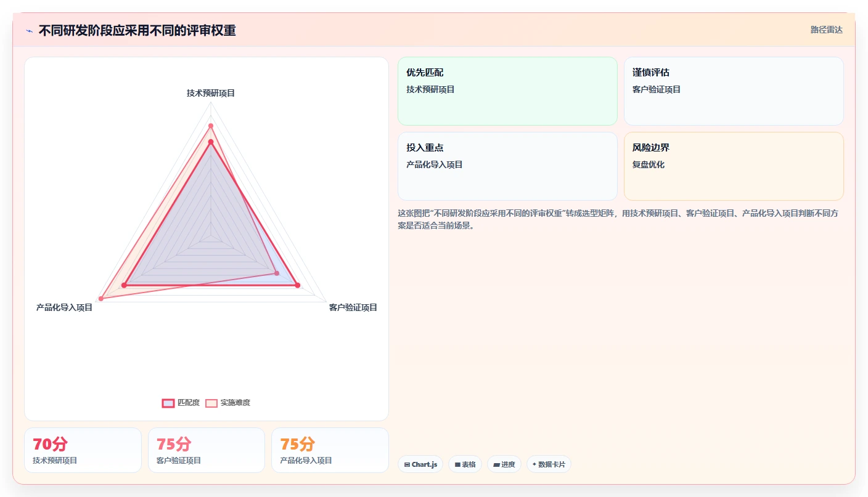
Task: Click the 客户验证项目 radar axis label
Action: (353, 307)
